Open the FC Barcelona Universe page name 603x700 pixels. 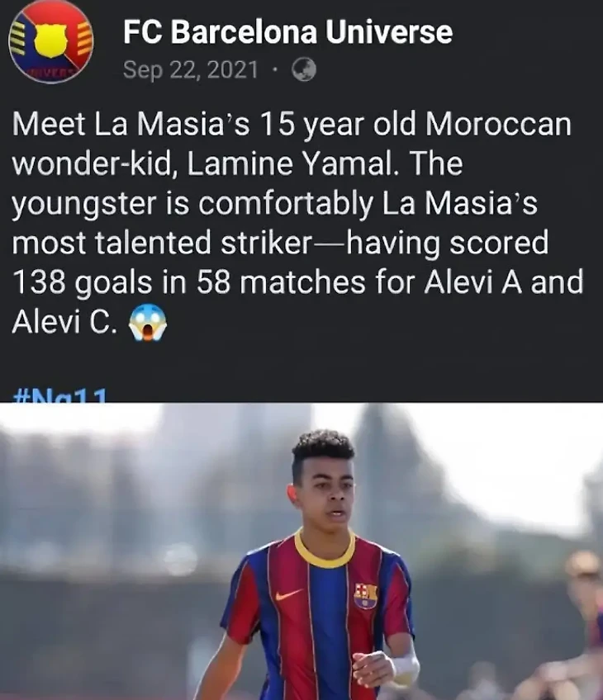point(287,32)
